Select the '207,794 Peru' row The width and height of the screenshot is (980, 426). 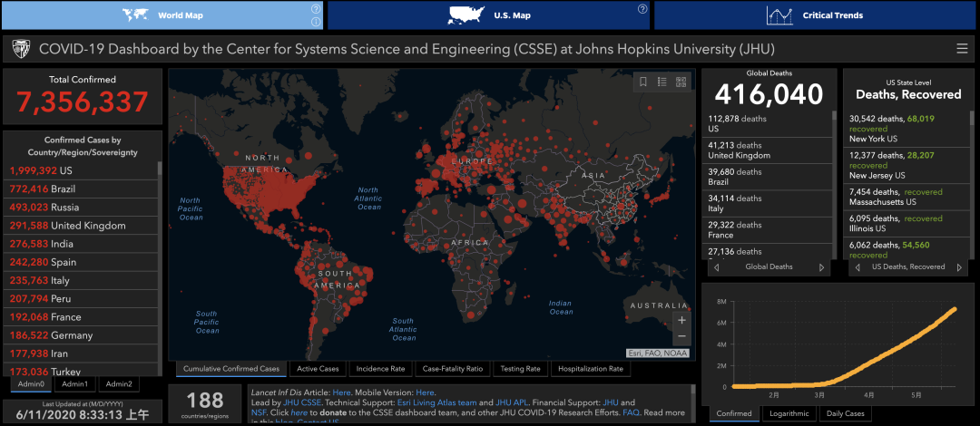pos(82,298)
